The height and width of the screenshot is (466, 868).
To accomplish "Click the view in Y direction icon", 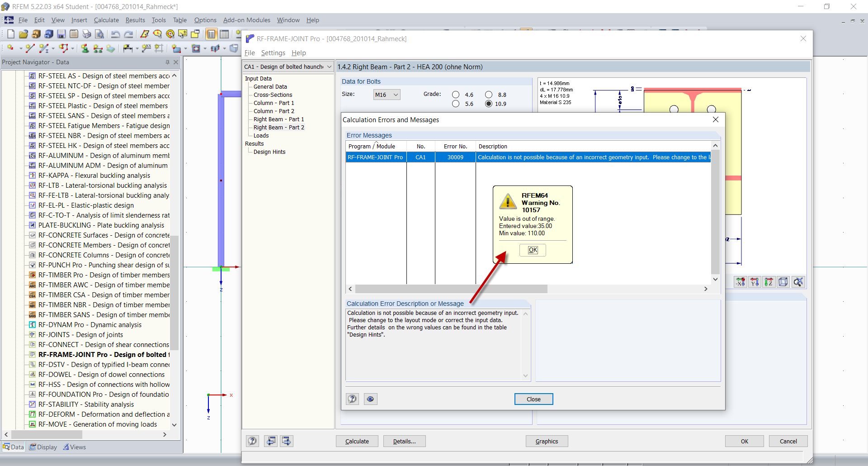I will point(755,282).
